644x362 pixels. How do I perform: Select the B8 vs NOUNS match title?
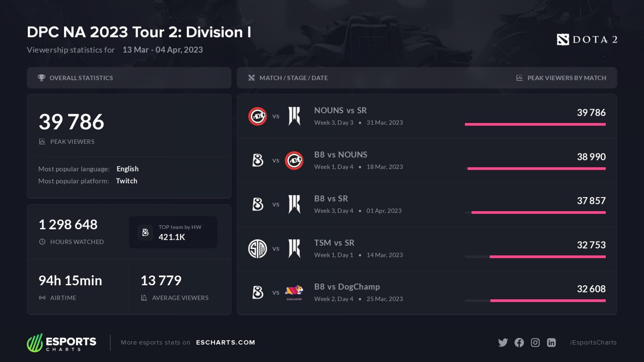341,154
